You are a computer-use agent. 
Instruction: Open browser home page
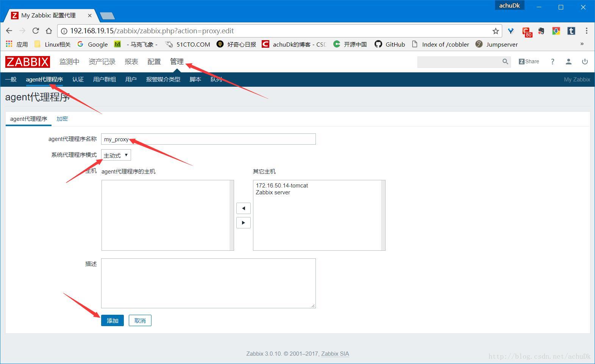[x=49, y=31]
